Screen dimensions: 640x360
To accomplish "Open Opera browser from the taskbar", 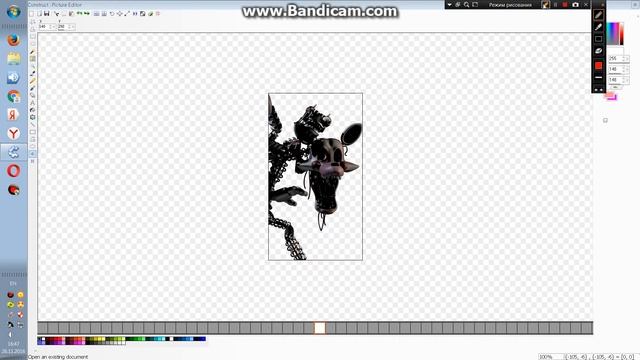I will (13, 171).
